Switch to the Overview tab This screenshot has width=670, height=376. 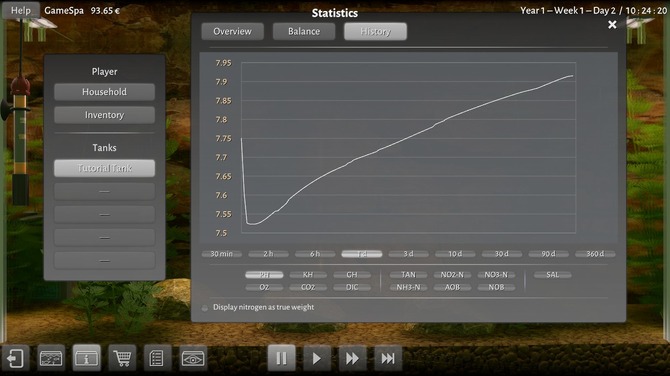(232, 31)
